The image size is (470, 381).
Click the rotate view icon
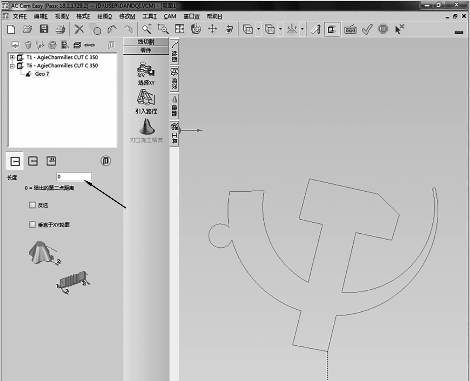point(196,29)
